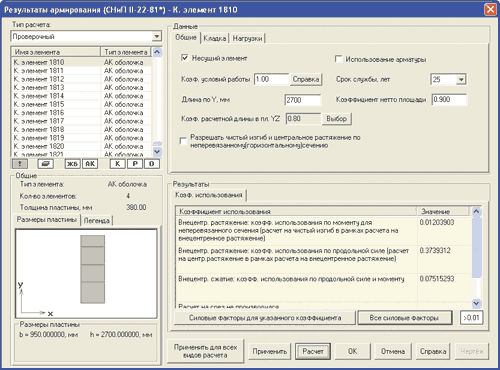500x370 pixels.
Task: Select row К. элемент 1810
Action: (82, 62)
